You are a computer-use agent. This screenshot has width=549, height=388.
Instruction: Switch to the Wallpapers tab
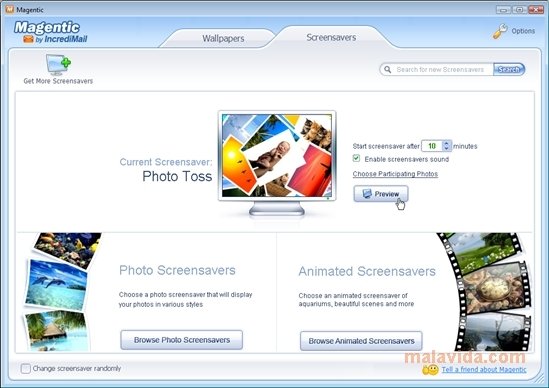(x=223, y=38)
